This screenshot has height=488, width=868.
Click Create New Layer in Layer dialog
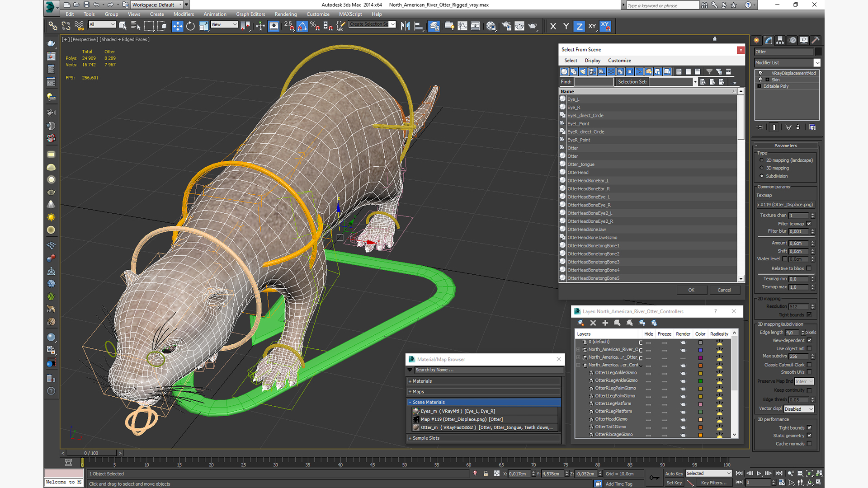point(581,323)
